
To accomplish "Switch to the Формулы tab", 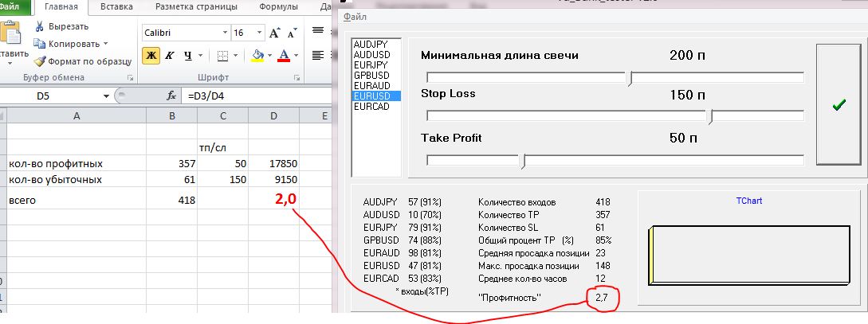I will pos(278,7).
